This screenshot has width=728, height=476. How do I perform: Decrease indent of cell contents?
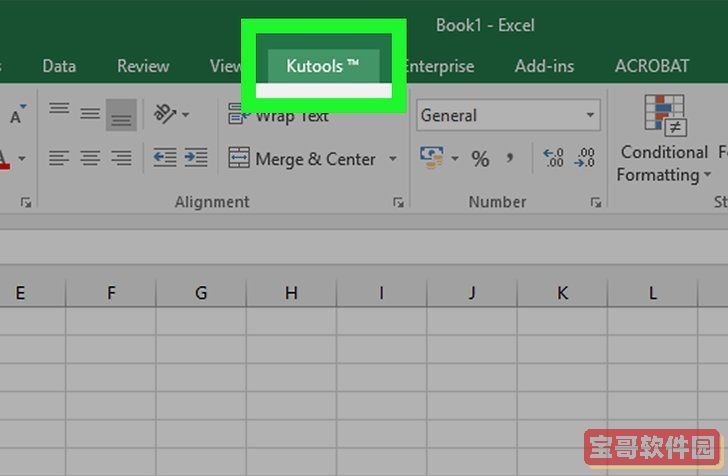[165, 158]
